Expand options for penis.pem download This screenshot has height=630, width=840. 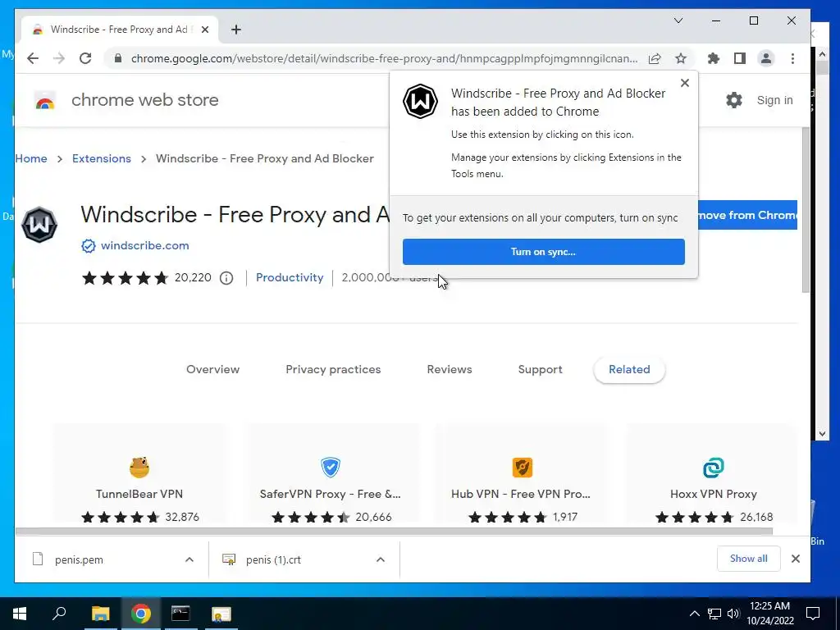[189, 559]
